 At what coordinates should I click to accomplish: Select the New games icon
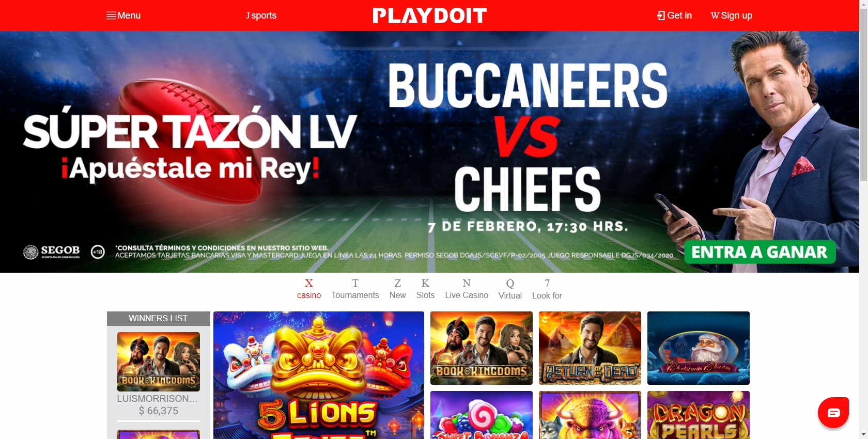point(398,283)
